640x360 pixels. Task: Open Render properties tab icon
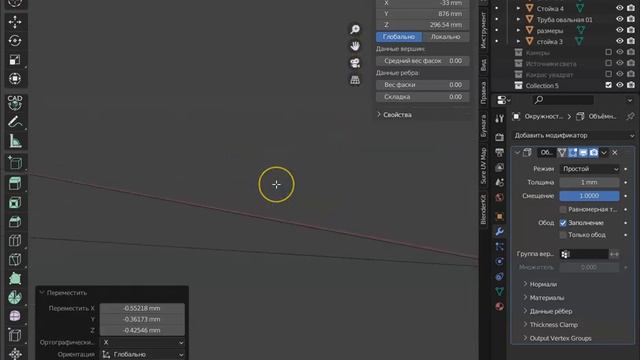click(499, 137)
